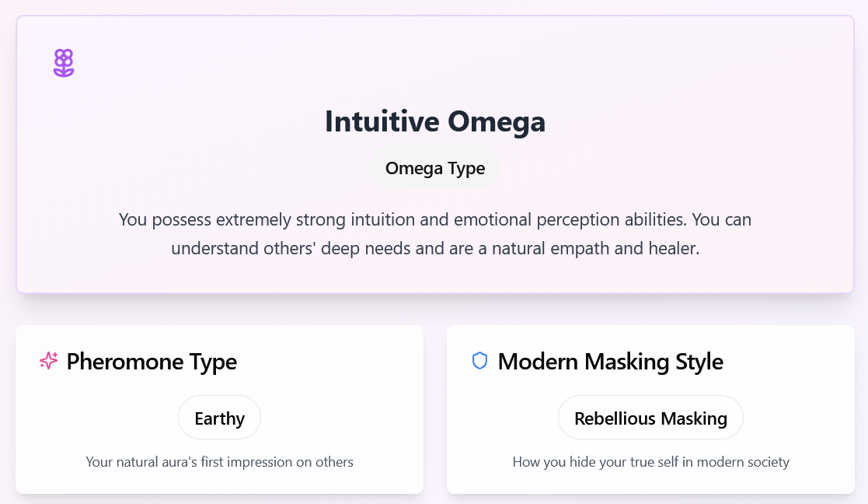Select the 'Intuitive Omega' title
868x504 pixels.
434,122
